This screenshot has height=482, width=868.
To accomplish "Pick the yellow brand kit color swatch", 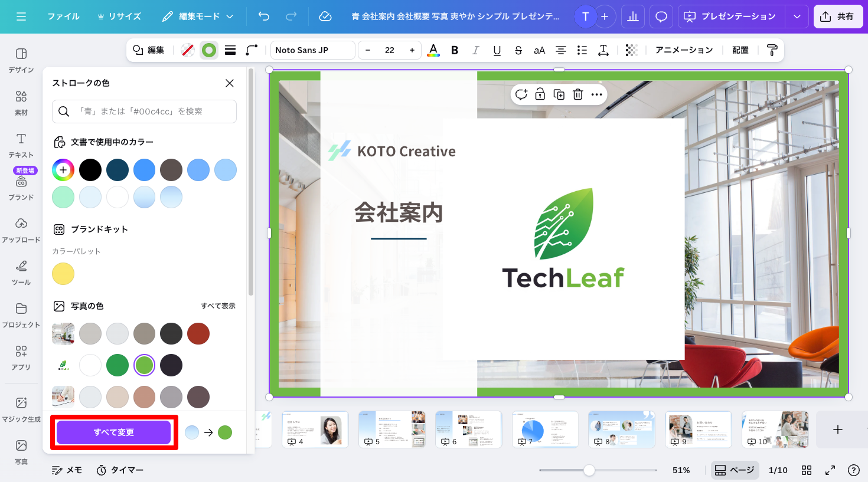I will tap(63, 274).
